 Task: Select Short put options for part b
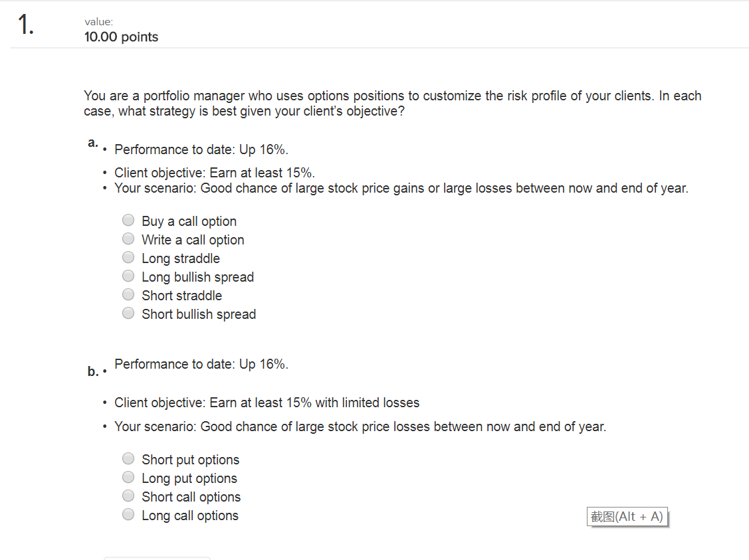[128, 458]
